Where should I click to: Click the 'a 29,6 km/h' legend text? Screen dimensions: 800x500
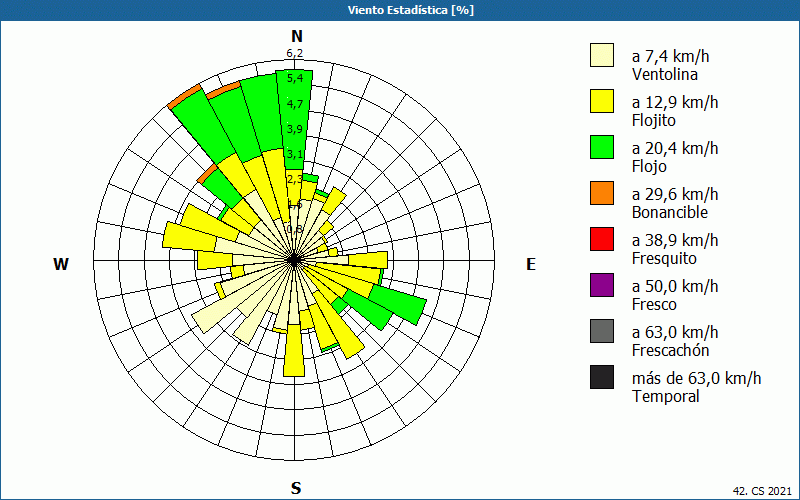pos(675,194)
